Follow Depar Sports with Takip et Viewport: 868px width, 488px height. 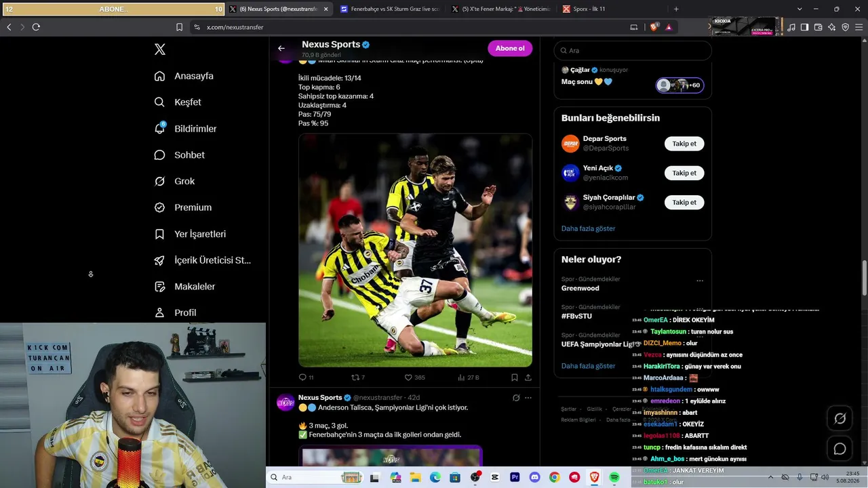(x=684, y=144)
